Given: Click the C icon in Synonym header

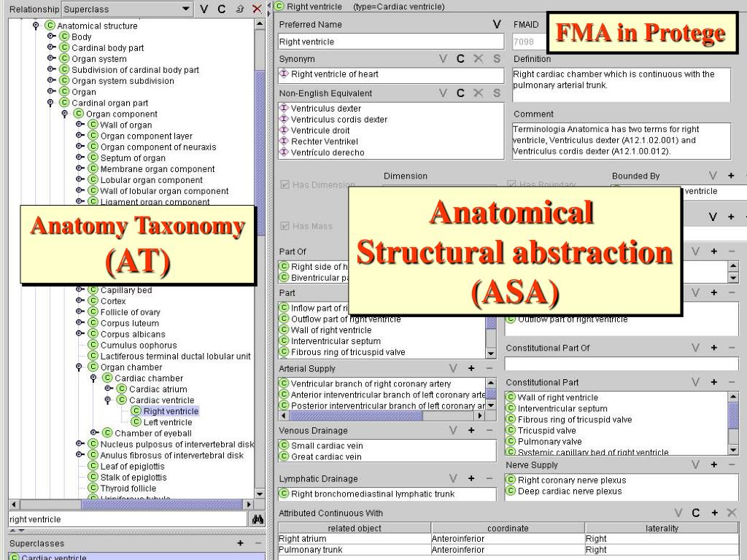Looking at the screenshot, I should pos(461,58).
